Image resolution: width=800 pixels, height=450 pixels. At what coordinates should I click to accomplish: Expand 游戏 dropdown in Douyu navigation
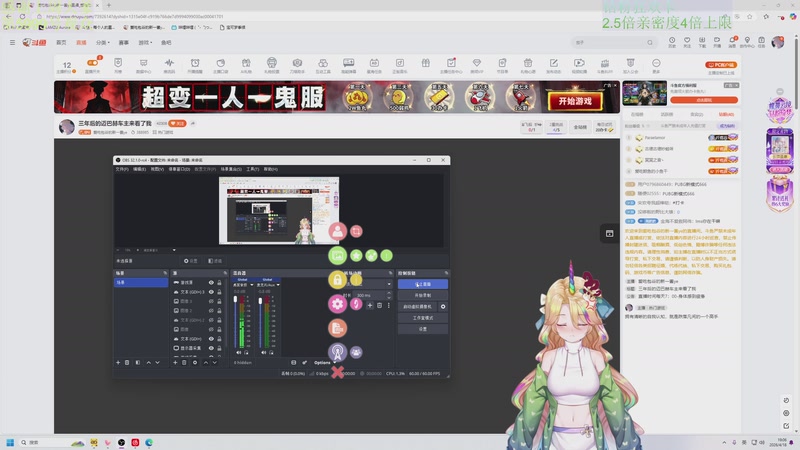point(145,43)
